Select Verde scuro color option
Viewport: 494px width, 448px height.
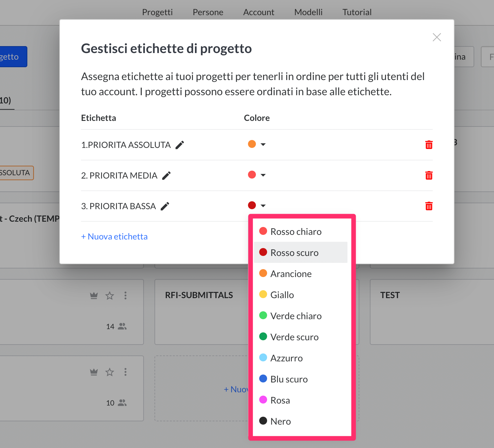(x=294, y=337)
